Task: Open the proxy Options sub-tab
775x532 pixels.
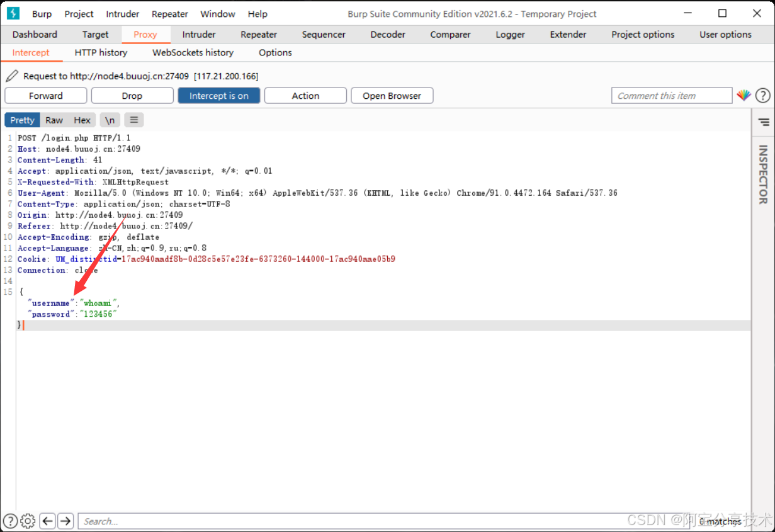Action: (275, 53)
